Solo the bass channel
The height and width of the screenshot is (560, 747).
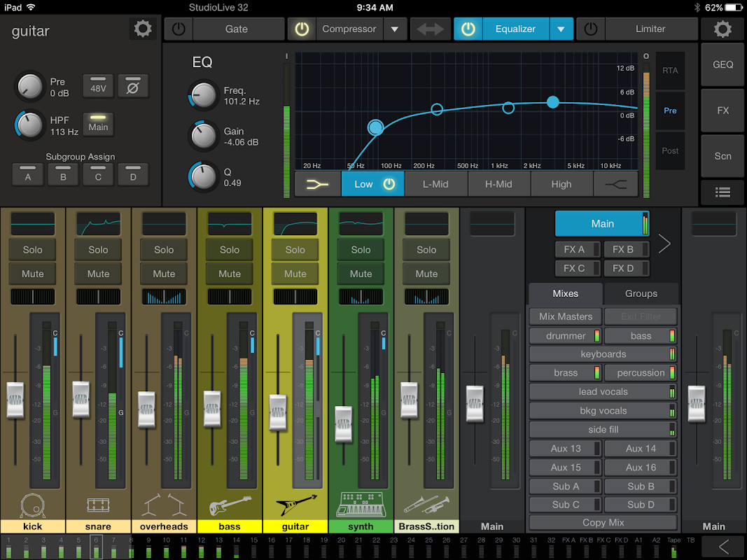pyautogui.click(x=230, y=250)
